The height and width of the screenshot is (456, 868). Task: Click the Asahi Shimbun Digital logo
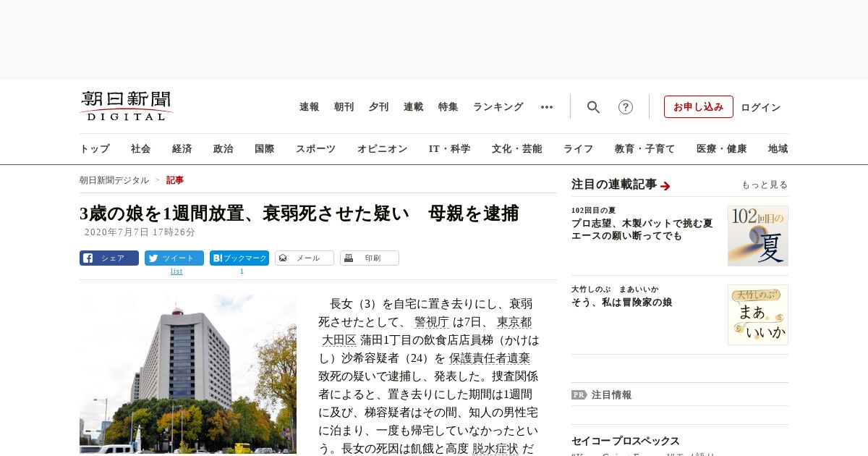point(127,106)
